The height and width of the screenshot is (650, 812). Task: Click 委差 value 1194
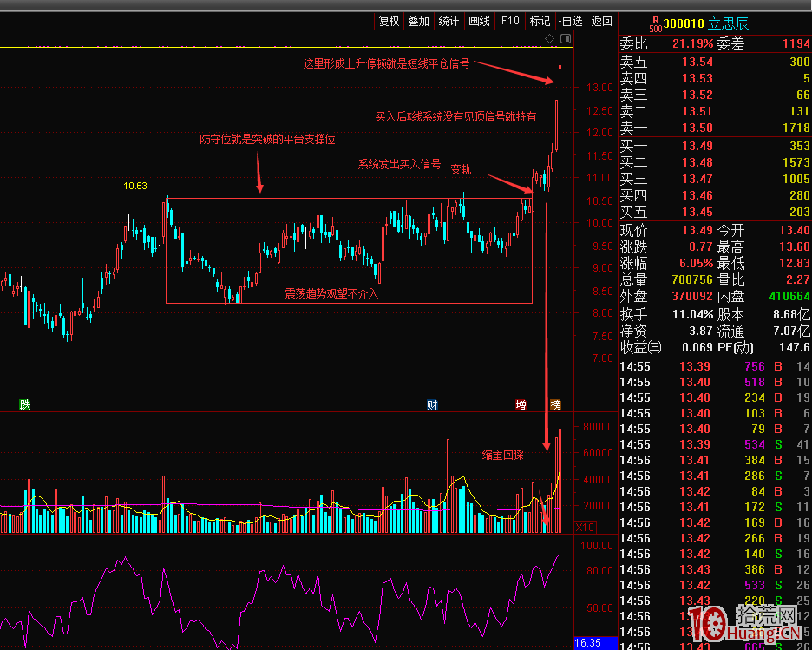coord(796,44)
